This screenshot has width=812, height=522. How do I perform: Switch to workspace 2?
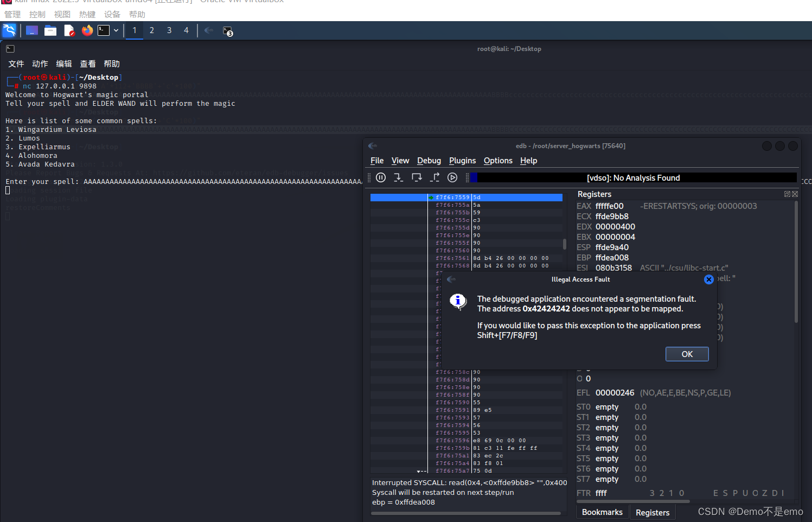pos(152,30)
